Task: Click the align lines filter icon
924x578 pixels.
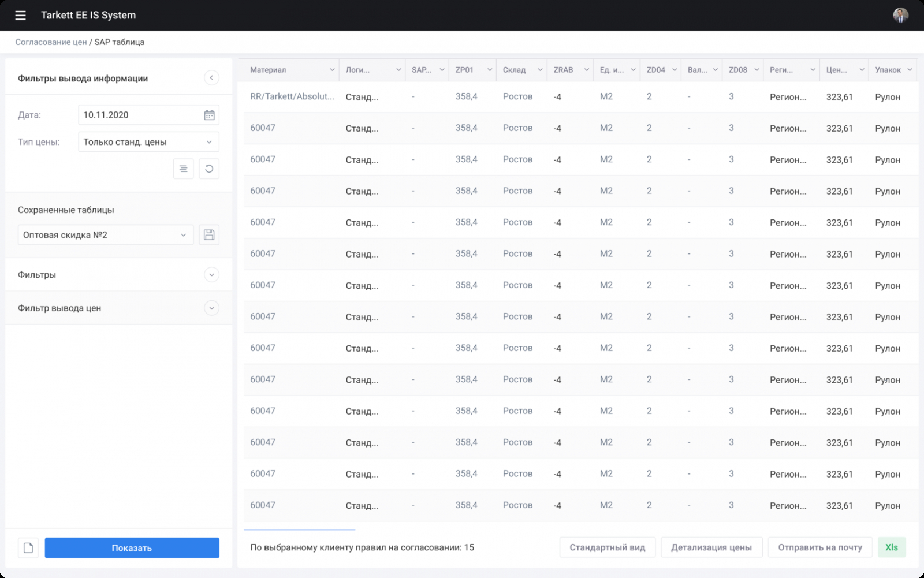Action: point(183,169)
